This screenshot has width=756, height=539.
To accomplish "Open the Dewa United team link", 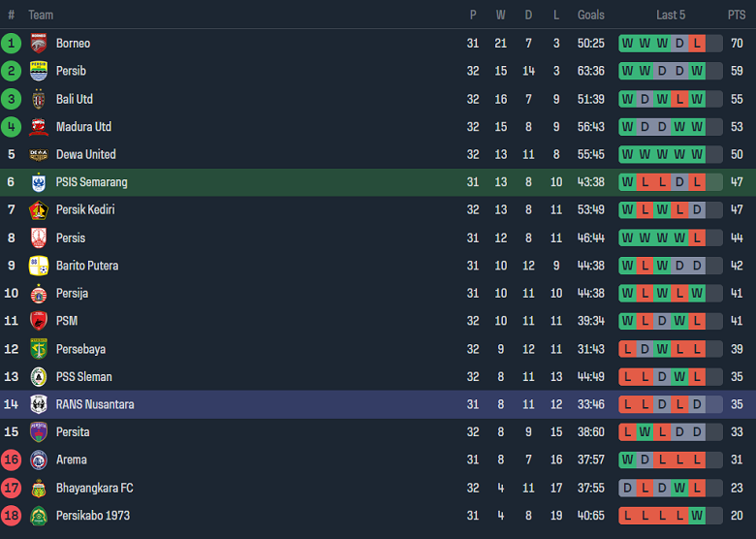I will 85,154.
